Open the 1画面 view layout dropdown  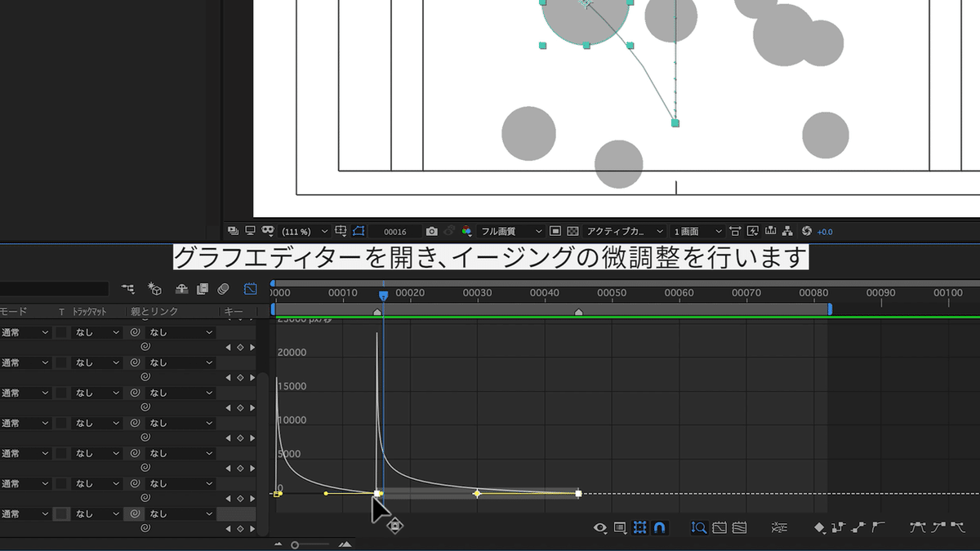pyautogui.click(x=697, y=232)
